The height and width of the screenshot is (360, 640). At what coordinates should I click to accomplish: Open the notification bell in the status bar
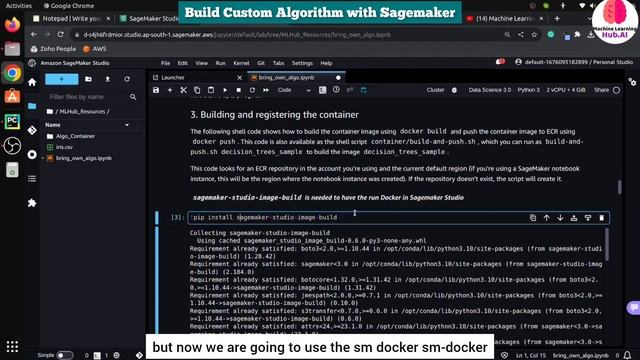[627, 355]
